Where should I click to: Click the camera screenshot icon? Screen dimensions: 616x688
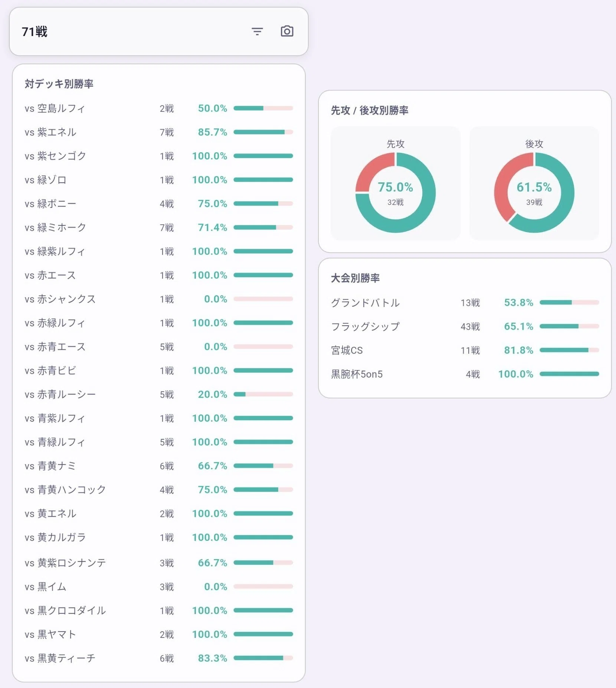coord(287,31)
